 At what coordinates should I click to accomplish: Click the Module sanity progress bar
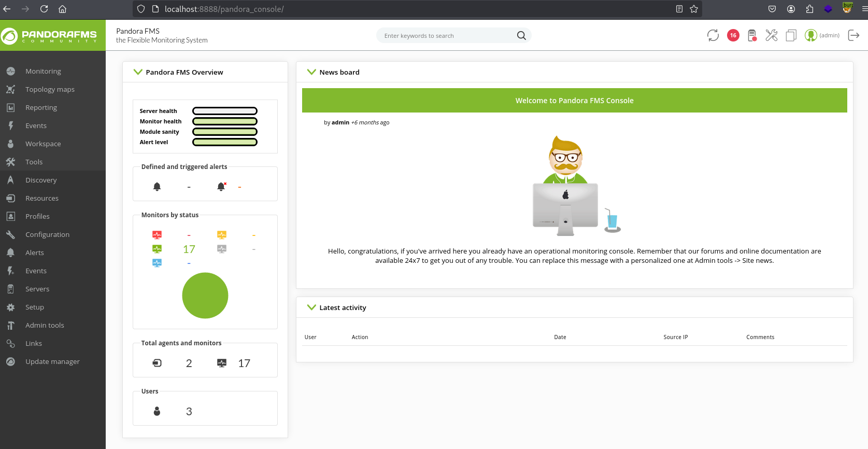(225, 132)
